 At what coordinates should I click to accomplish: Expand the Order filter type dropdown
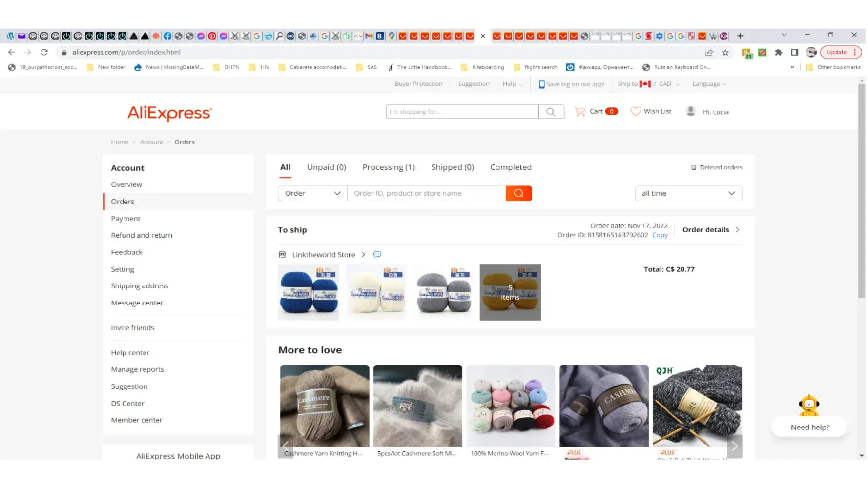click(312, 193)
